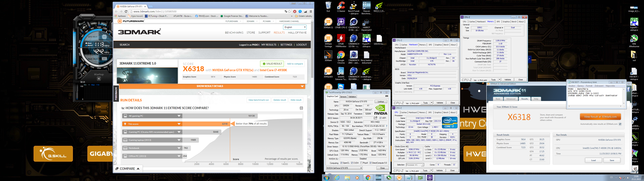
Task: Open Windows Explorer folder on taskbar
Action: 347,178
